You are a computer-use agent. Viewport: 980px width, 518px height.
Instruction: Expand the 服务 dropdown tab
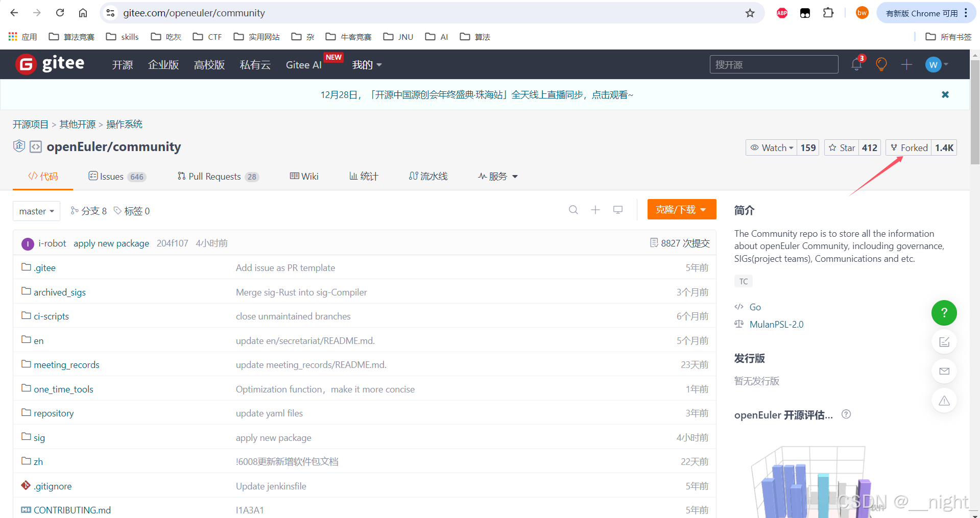[498, 176]
